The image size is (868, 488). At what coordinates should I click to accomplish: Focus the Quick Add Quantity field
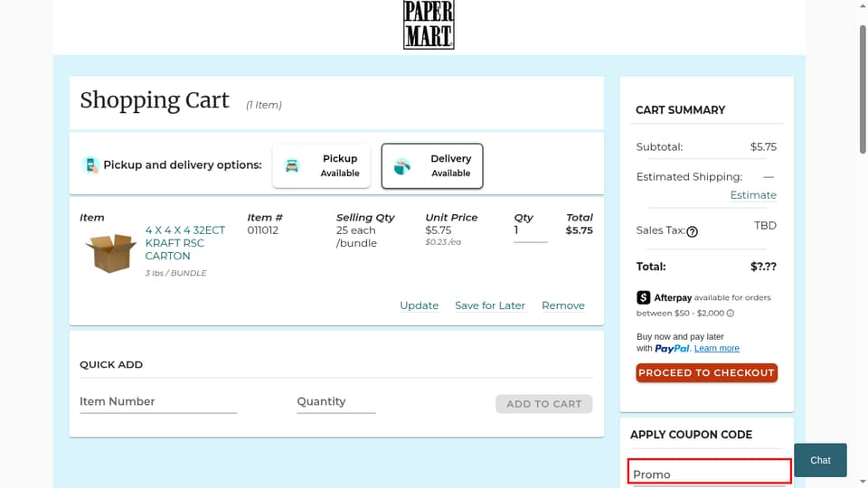tap(336, 402)
